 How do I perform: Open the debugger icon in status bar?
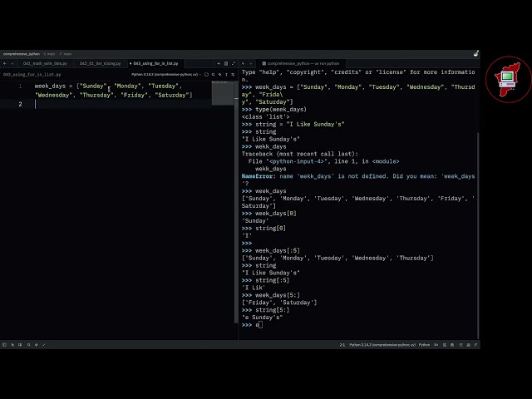pyautogui.click(x=37, y=345)
